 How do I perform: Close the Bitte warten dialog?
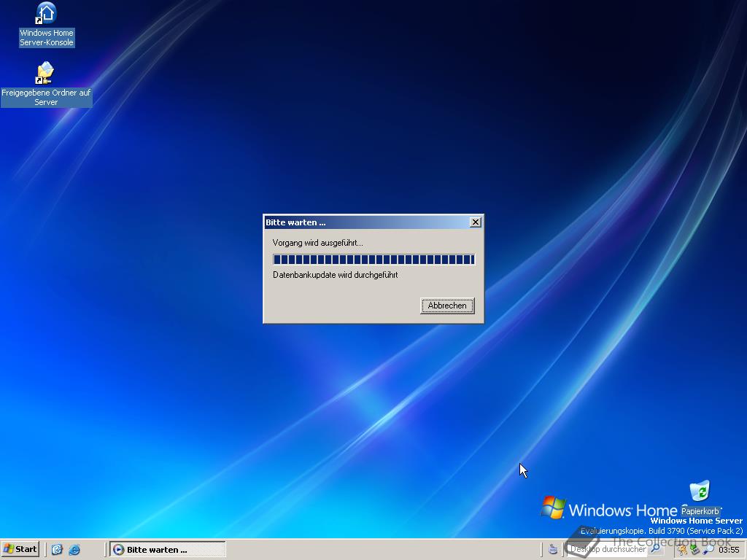point(475,222)
